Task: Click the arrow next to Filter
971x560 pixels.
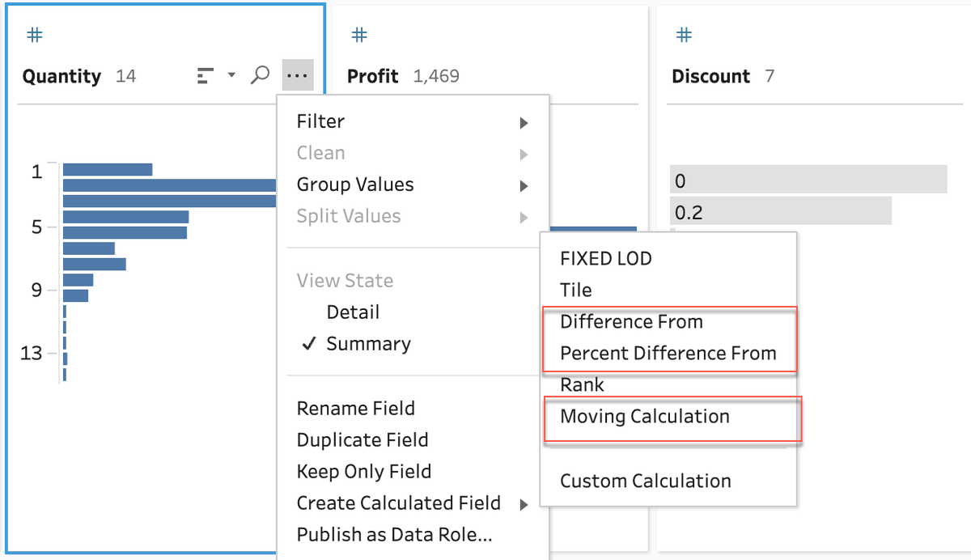Action: (x=524, y=123)
